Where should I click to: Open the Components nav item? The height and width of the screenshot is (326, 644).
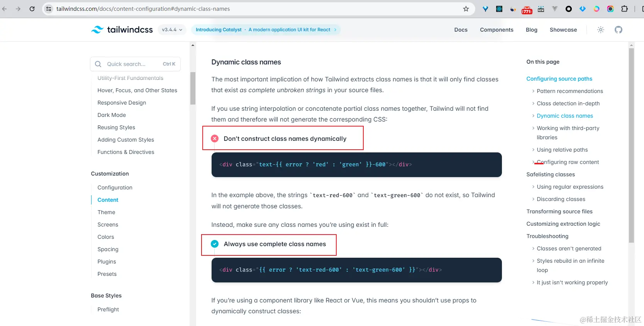point(497,30)
